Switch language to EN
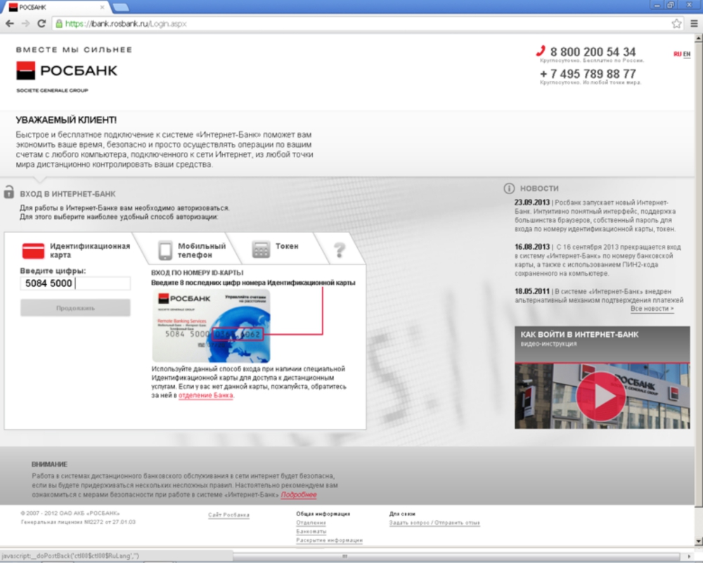Image resolution: width=703 pixels, height=588 pixels. [x=686, y=54]
